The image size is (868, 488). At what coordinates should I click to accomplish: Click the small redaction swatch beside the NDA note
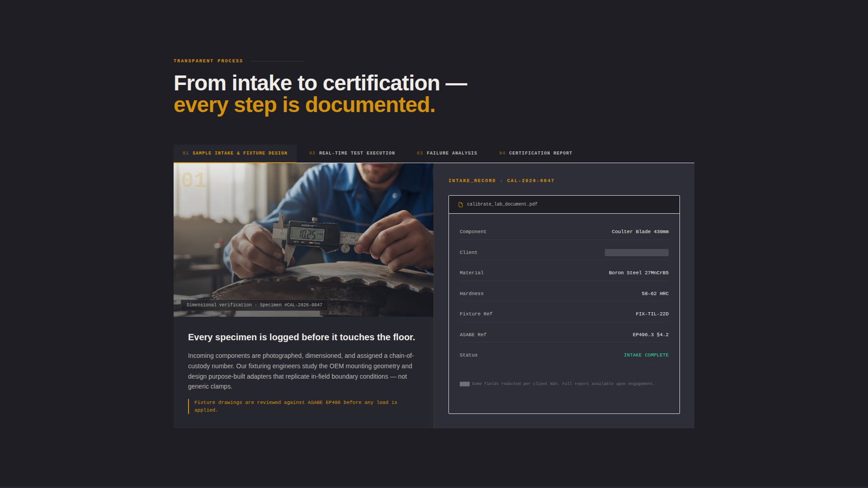[x=464, y=383]
